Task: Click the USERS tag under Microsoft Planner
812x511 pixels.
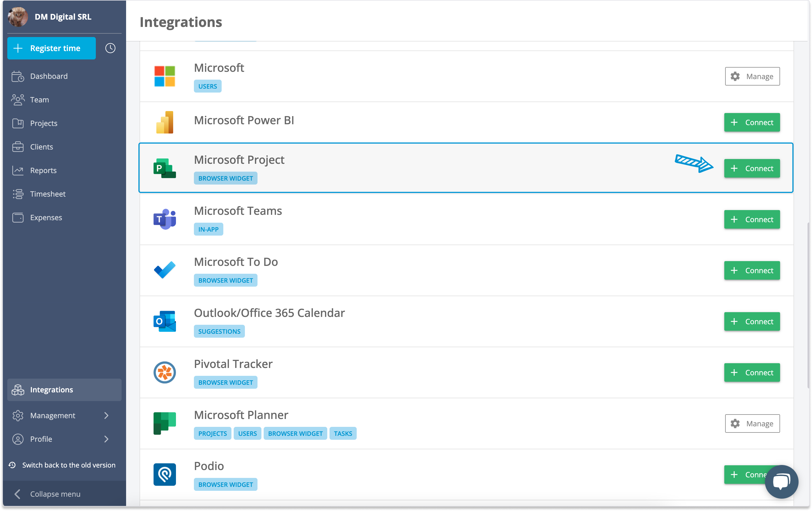Action: pyautogui.click(x=247, y=434)
